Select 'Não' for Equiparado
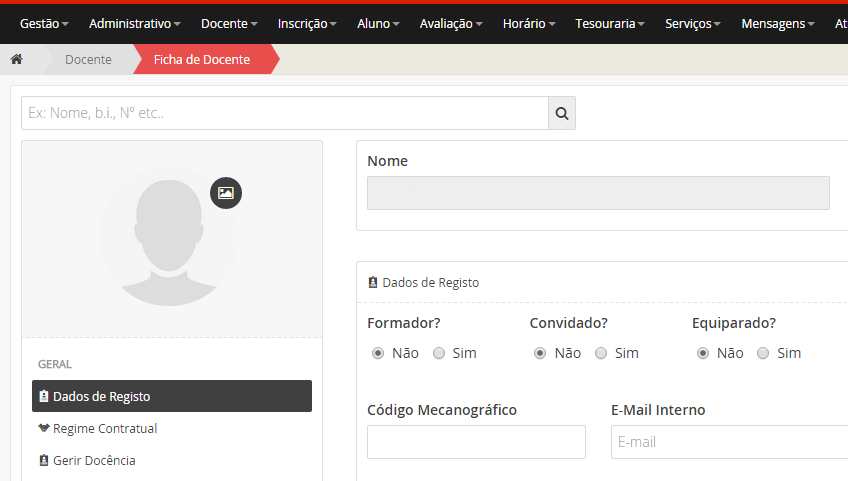 click(703, 353)
